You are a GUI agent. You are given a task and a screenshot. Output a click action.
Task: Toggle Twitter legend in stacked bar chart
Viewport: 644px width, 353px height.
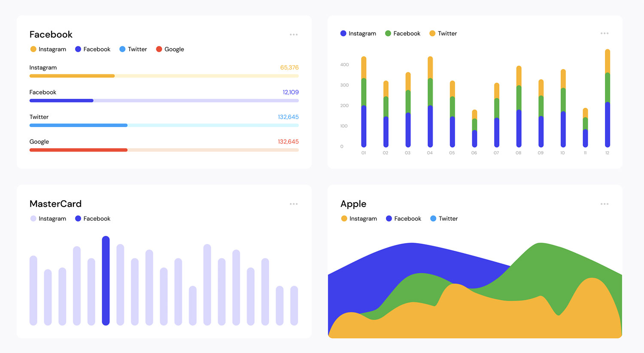[x=443, y=33]
